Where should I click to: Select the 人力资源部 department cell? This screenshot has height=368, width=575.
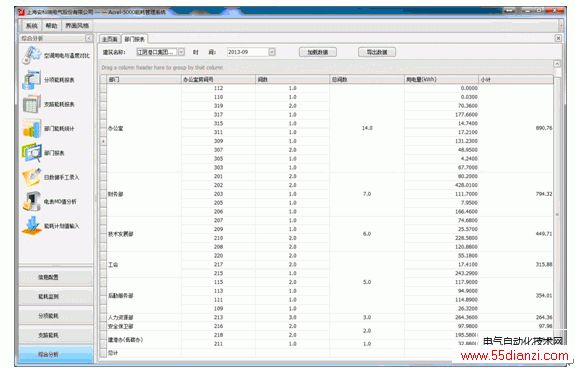click(x=144, y=317)
